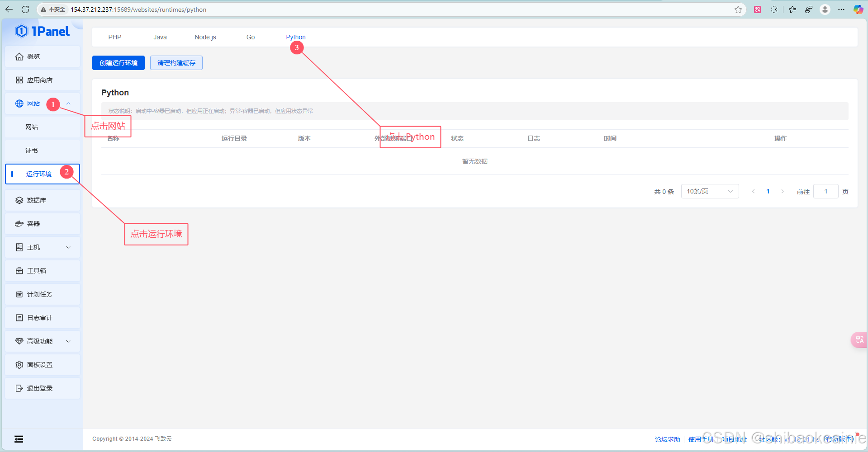Switch to the Node.js tab
868x452 pixels.
coord(205,37)
